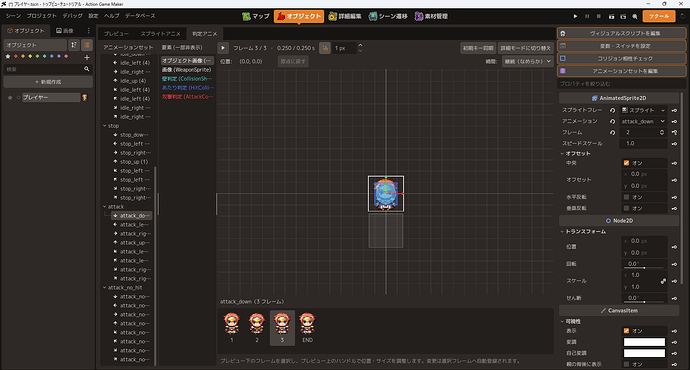690x370 pixels.
Task: Reset the スプライトフレーム property with revert icon
Action: coord(612,110)
